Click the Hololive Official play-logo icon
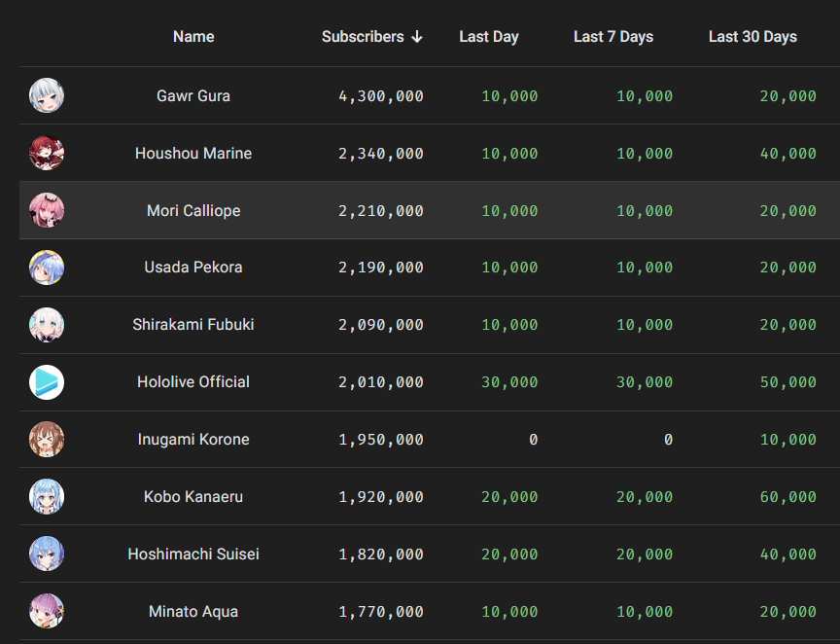The height and width of the screenshot is (644, 840). click(x=47, y=382)
